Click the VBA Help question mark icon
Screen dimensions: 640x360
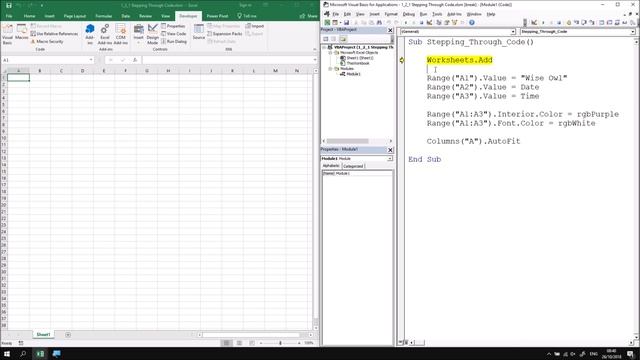(x=471, y=23)
